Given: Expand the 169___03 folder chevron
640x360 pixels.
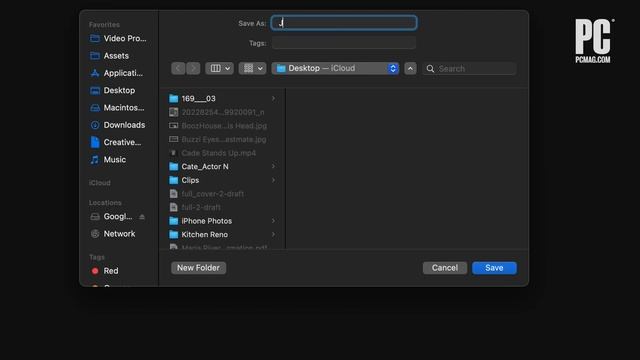Looking at the screenshot, I should coord(273,98).
